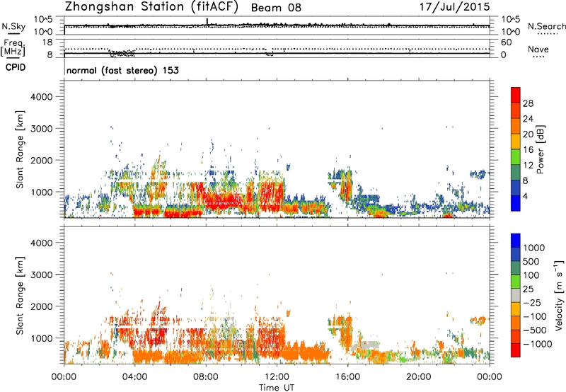
Task: Click the 'Time UT' axis title
Action: [x=277, y=388]
